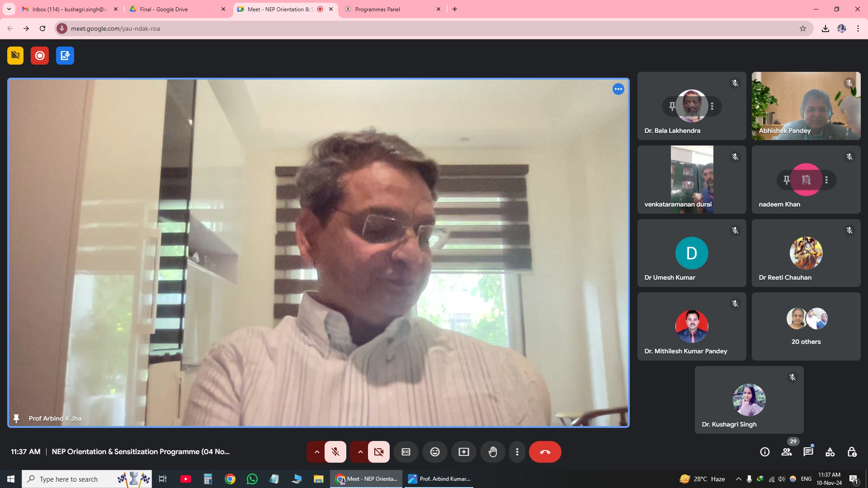Expand audio settings chevron beside microphone

317,452
